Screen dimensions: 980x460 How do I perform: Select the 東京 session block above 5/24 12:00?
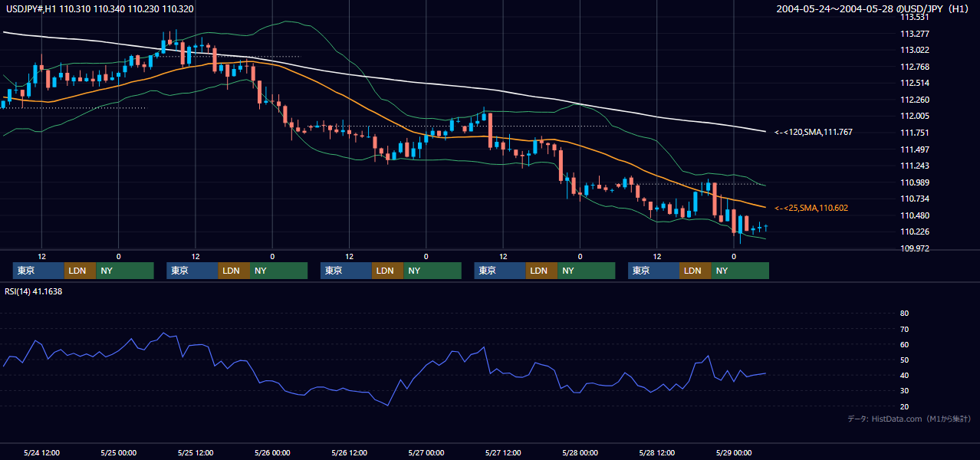pos(38,271)
